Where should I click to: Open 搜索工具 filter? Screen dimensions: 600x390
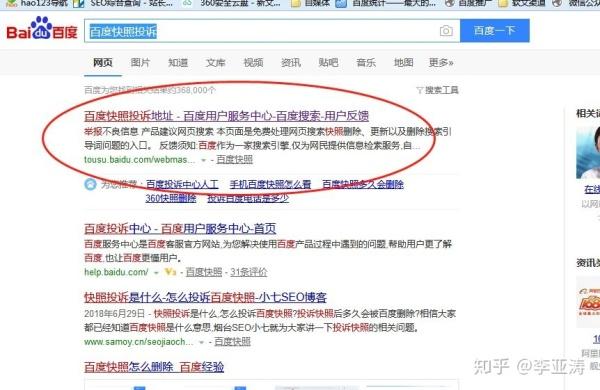pos(437,90)
